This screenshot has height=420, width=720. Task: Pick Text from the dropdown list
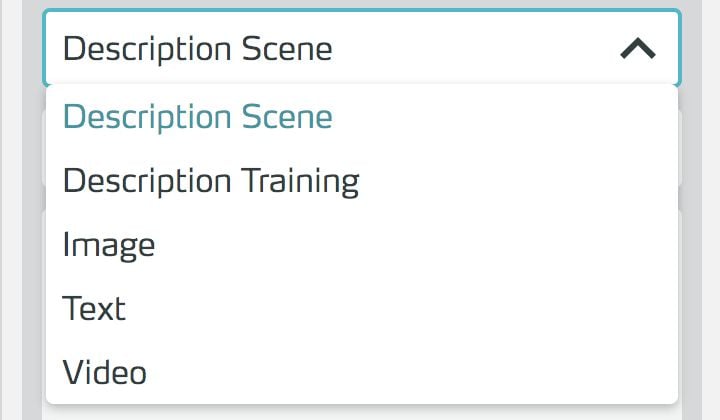point(95,308)
